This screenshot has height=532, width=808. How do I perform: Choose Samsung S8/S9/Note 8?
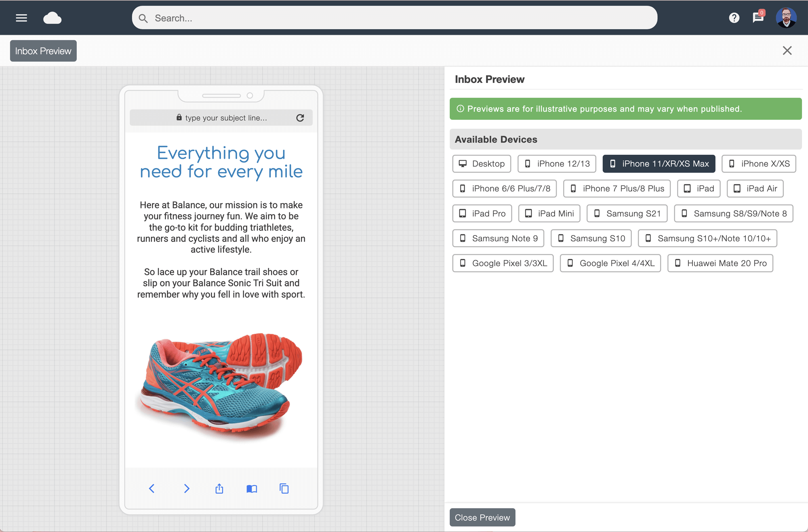point(733,214)
